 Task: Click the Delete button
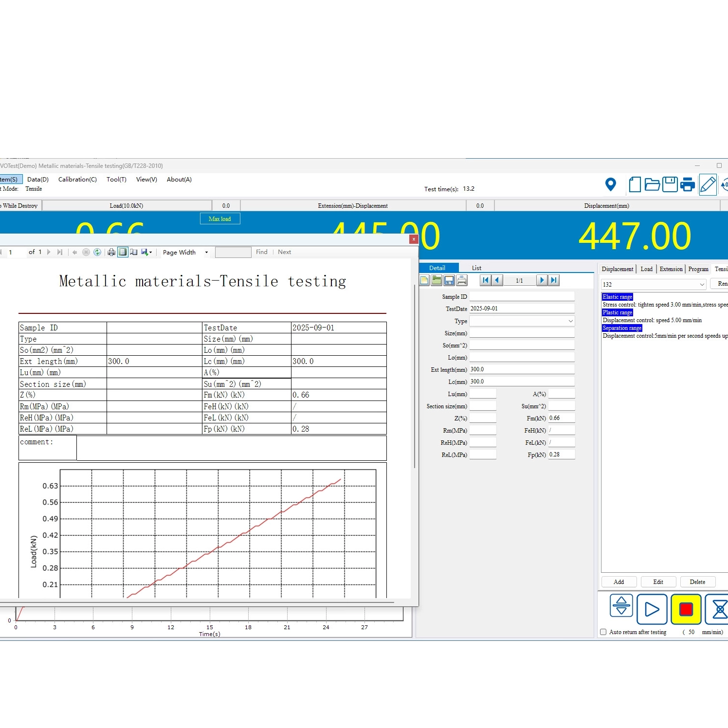(x=697, y=582)
